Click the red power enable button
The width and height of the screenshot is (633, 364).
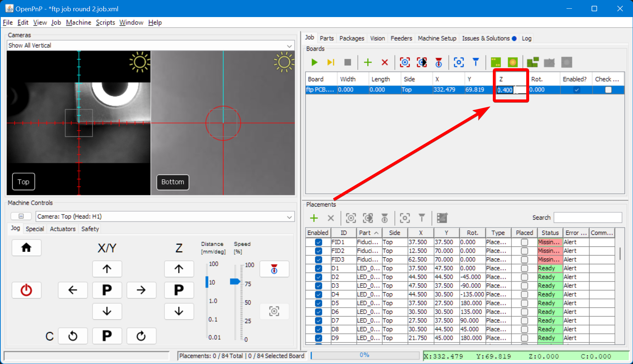(26, 290)
